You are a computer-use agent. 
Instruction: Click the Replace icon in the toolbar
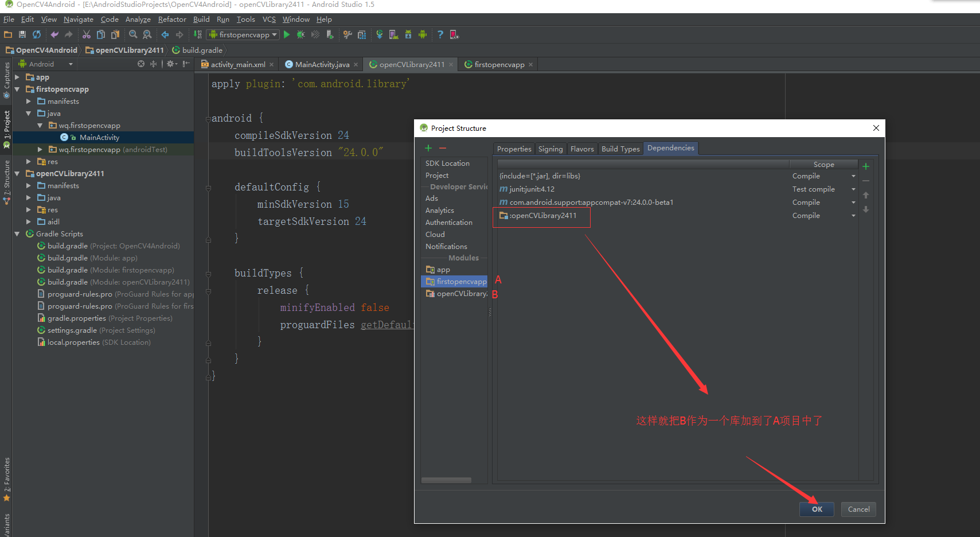tap(147, 34)
